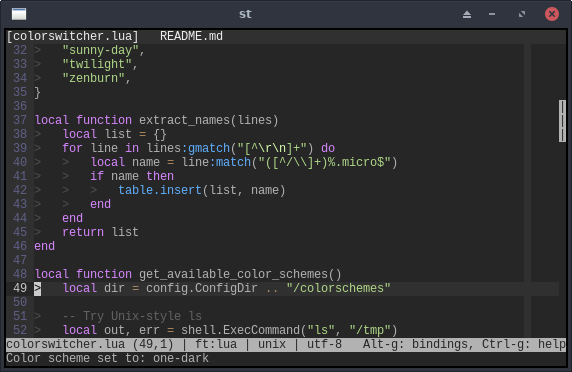Click 'end' keyword on line 46
The height and width of the screenshot is (372, 572).
tap(45, 246)
